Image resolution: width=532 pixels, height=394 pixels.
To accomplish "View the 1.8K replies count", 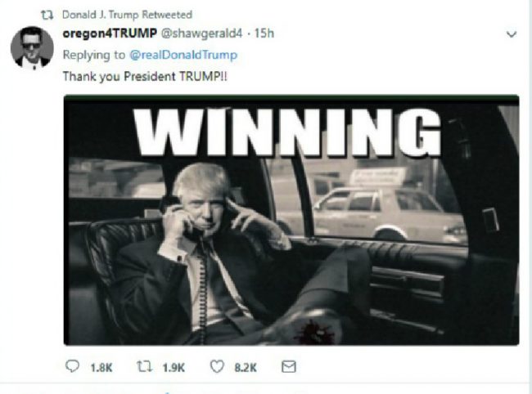I will tap(101, 368).
